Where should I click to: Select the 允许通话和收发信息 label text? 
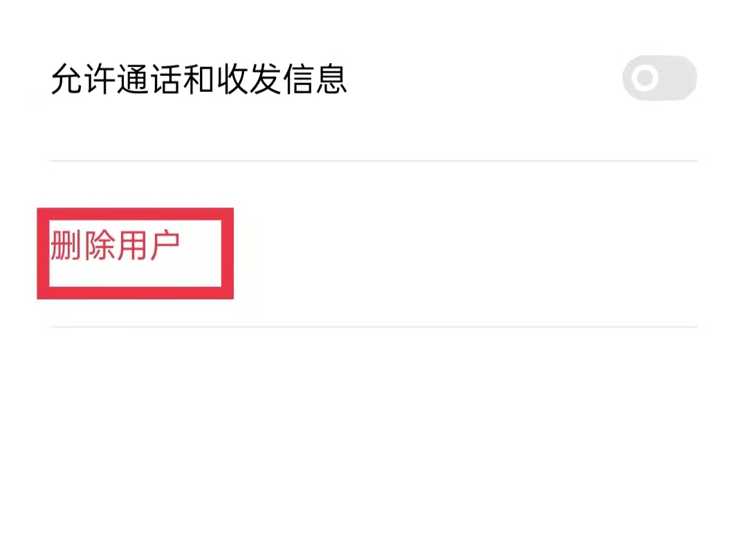click(x=199, y=79)
